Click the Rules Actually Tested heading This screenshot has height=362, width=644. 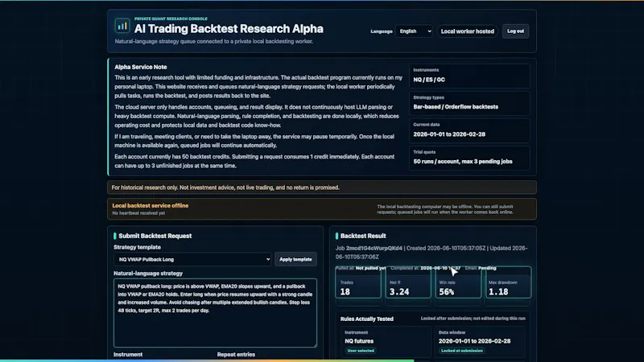click(x=367, y=319)
